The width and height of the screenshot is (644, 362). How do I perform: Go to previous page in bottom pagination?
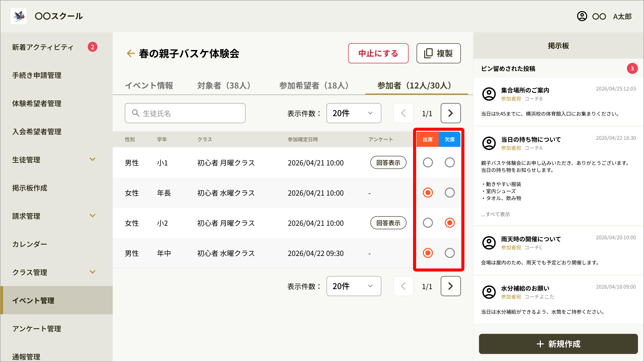[x=403, y=286]
